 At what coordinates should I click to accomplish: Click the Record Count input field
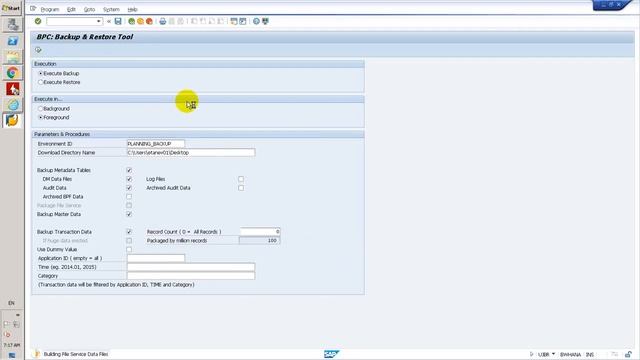pyautogui.click(x=260, y=231)
